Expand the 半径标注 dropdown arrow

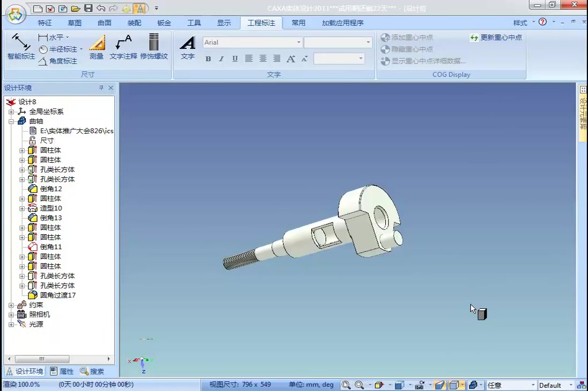(81, 49)
